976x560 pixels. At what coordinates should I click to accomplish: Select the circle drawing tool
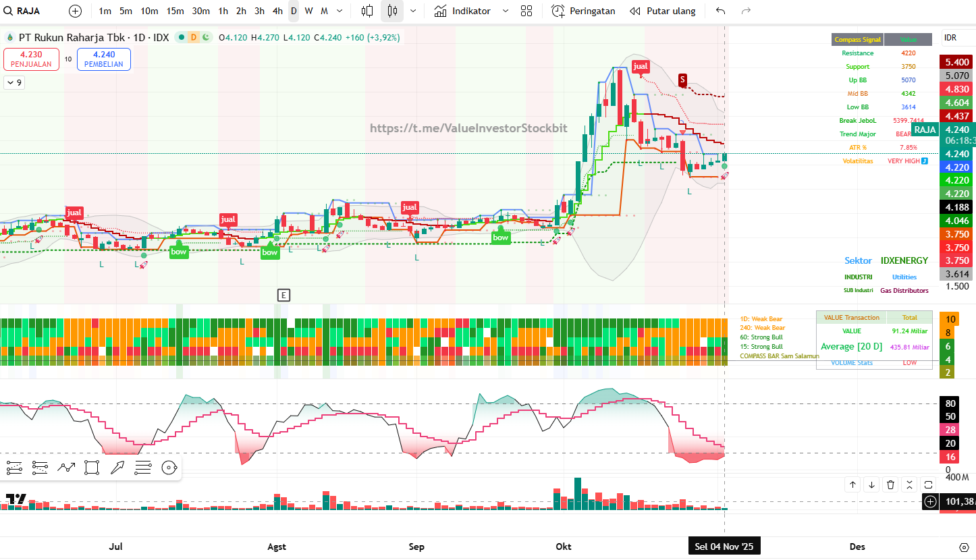click(x=169, y=467)
